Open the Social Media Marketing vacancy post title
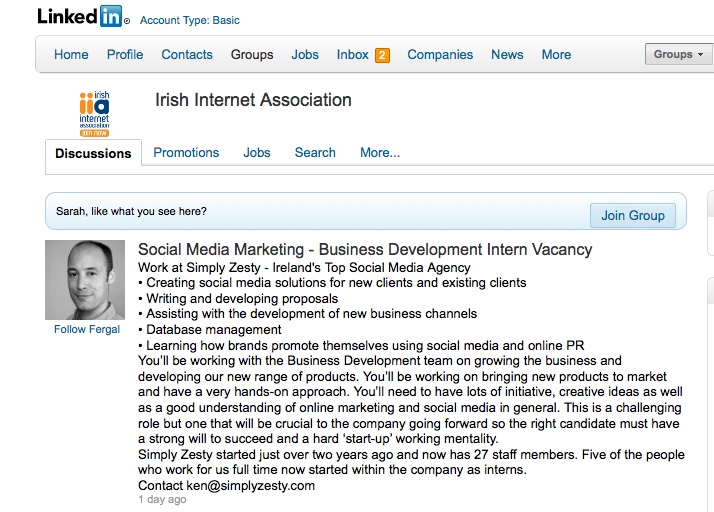 tap(365, 250)
